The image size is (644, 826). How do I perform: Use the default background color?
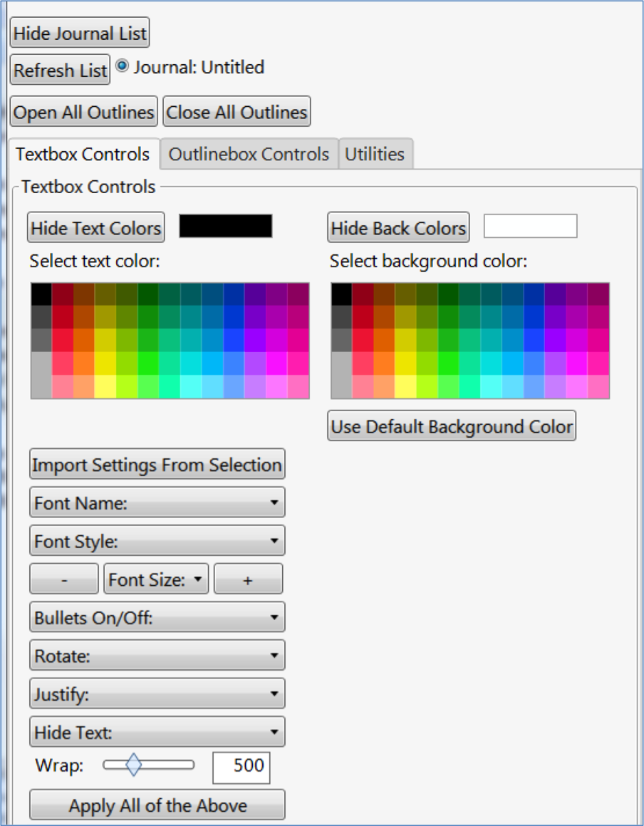click(452, 426)
